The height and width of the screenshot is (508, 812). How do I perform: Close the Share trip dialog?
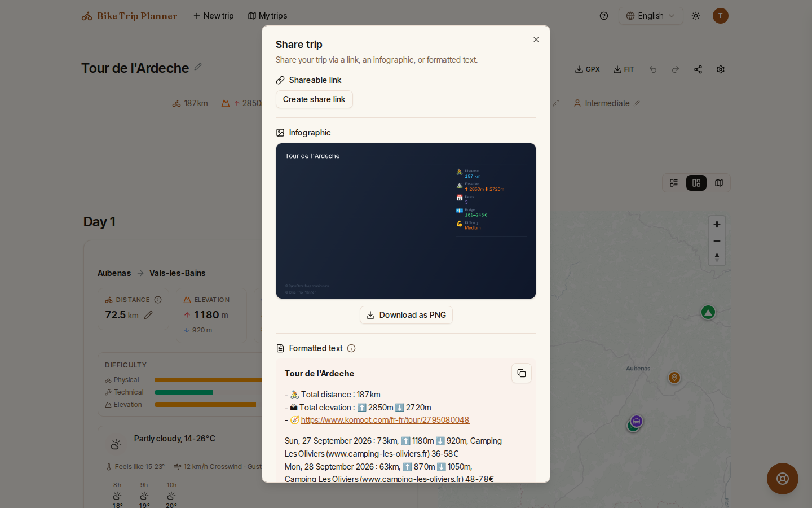coord(536,40)
